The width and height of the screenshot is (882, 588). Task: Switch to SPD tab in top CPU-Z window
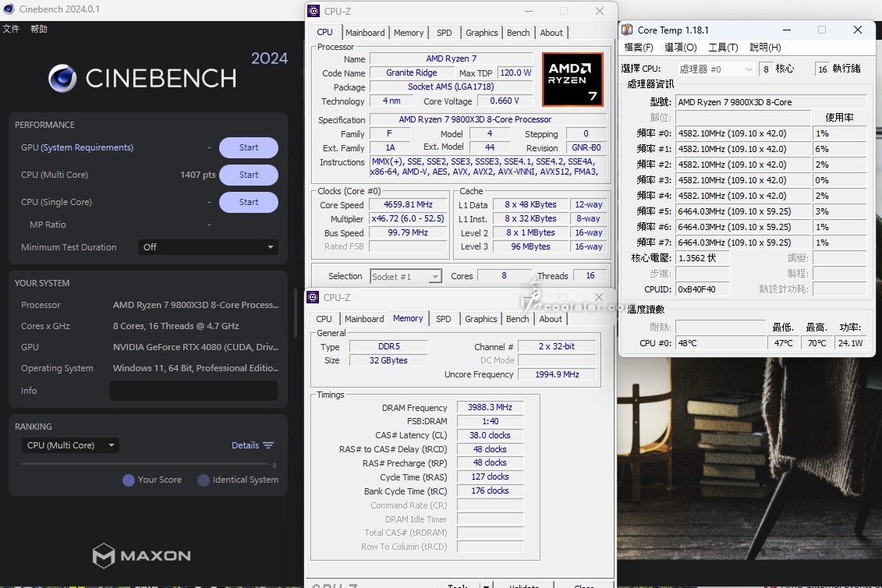point(445,33)
